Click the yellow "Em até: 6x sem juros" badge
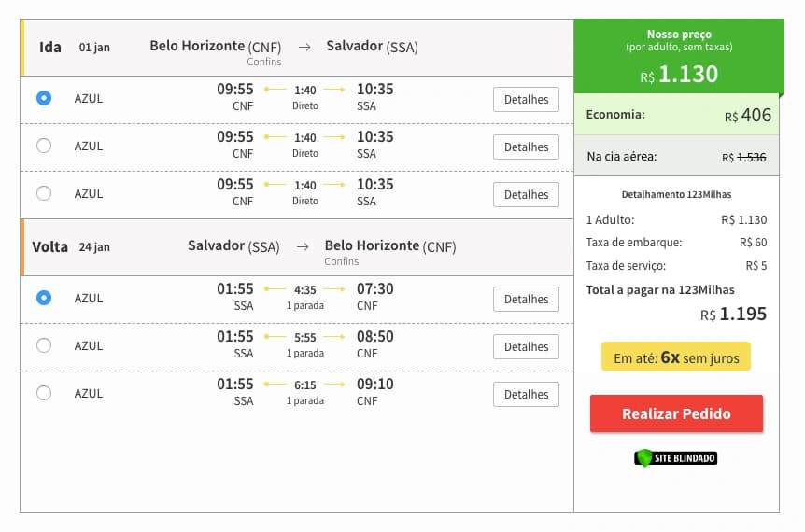805x532 pixels. (x=676, y=357)
